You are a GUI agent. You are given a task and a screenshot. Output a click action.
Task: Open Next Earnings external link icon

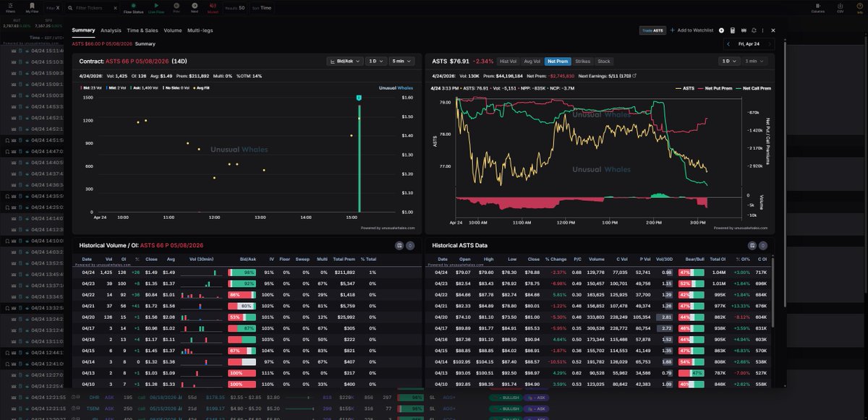[634, 74]
